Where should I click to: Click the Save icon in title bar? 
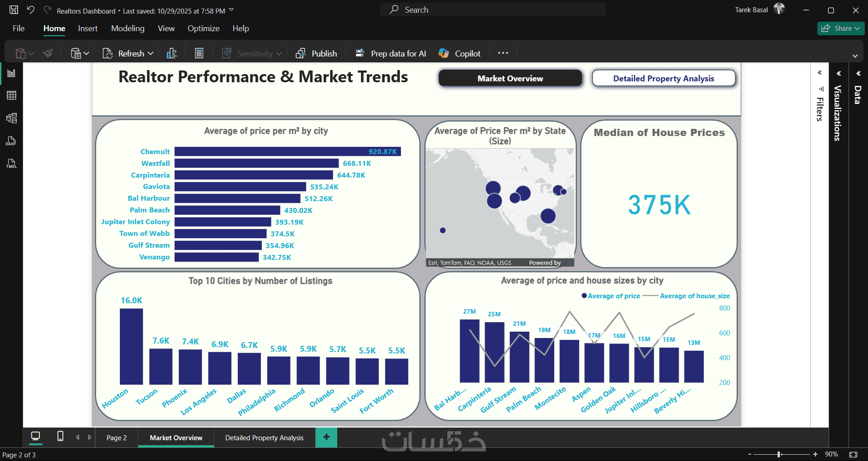(x=14, y=9)
